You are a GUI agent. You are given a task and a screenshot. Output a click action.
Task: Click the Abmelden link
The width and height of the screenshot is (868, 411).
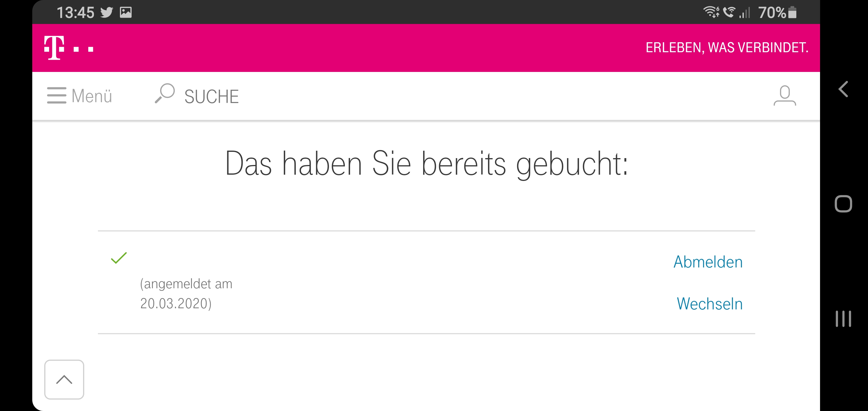pos(708,262)
